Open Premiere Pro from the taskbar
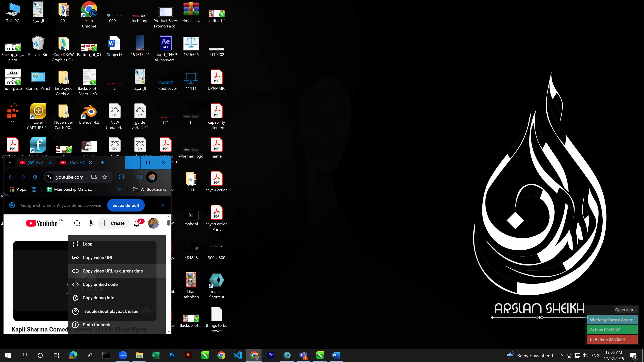 271,355
